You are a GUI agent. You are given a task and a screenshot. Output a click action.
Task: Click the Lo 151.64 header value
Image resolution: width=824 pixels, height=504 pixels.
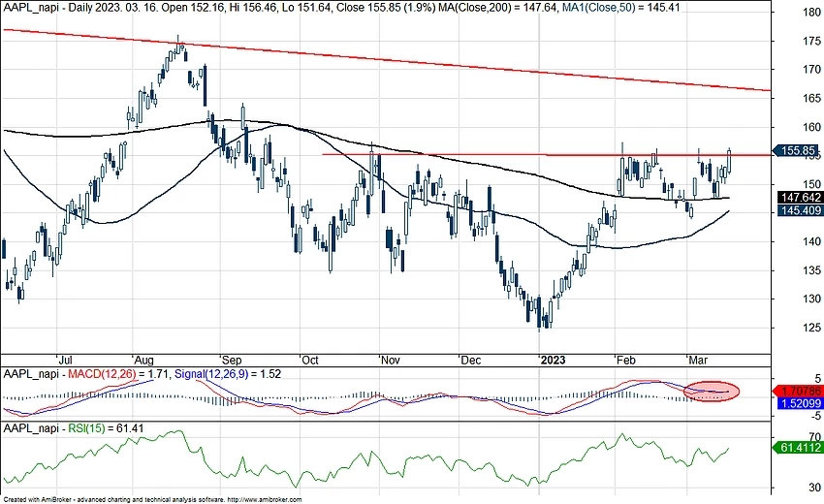(307, 8)
